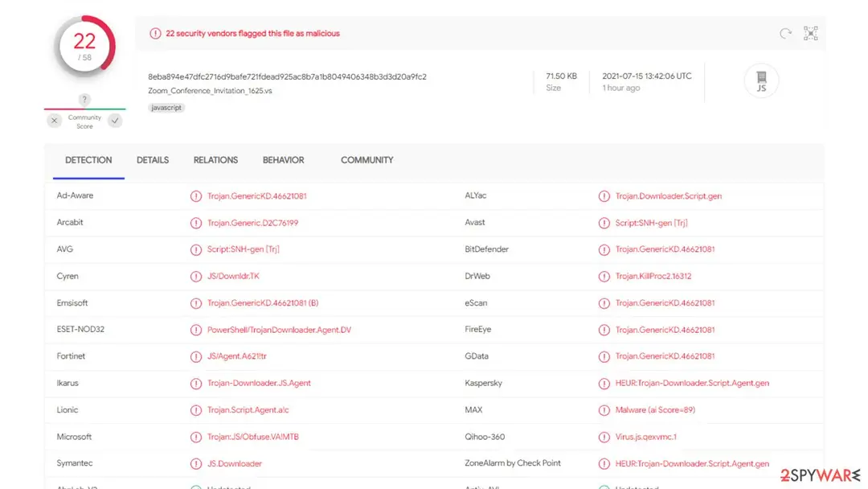Click Trojan.Generic.D2C76199 detection name
This screenshot has height=489, width=868.
[252, 223]
